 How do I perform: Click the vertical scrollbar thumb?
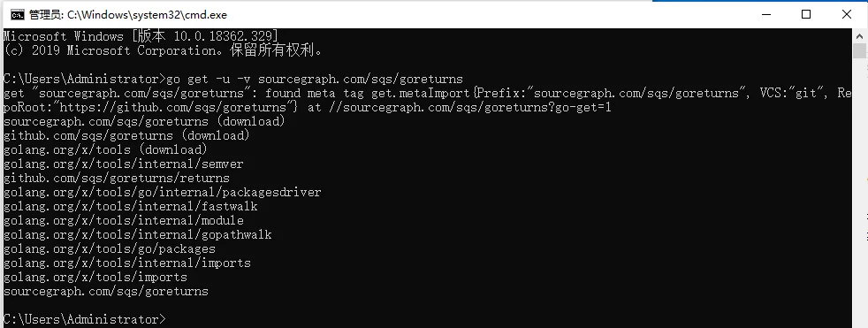(859, 50)
